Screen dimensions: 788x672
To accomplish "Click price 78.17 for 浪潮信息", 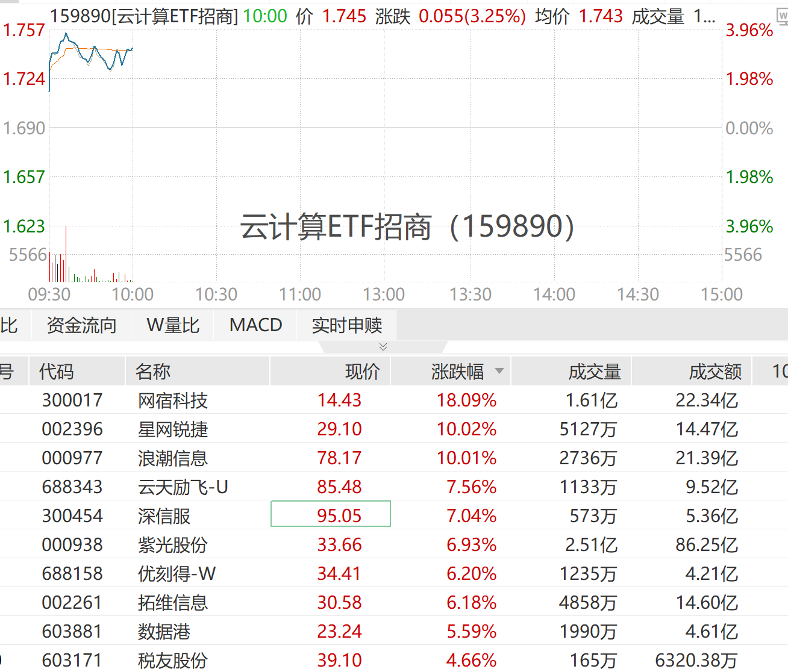I will 339,458.
